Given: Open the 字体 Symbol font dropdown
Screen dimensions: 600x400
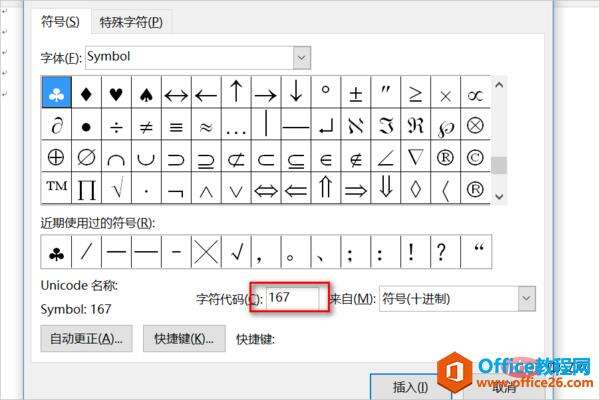Looking at the screenshot, I should coord(302,58).
